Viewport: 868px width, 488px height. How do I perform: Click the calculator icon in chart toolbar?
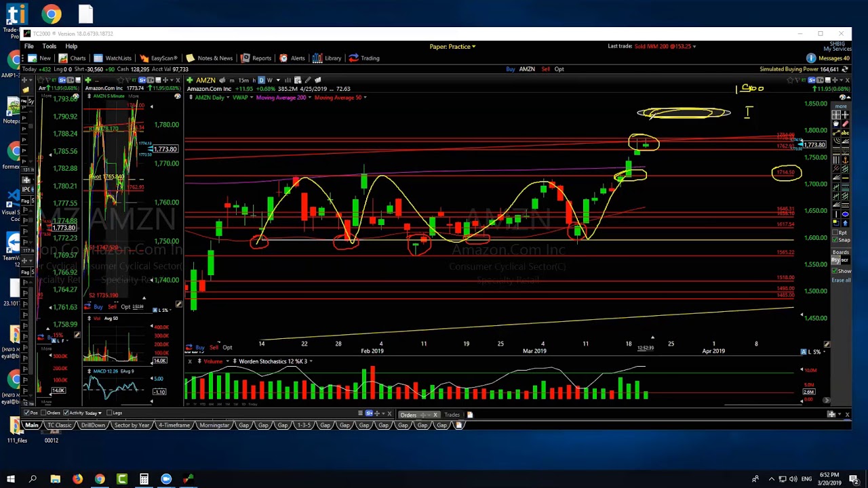tap(297, 80)
